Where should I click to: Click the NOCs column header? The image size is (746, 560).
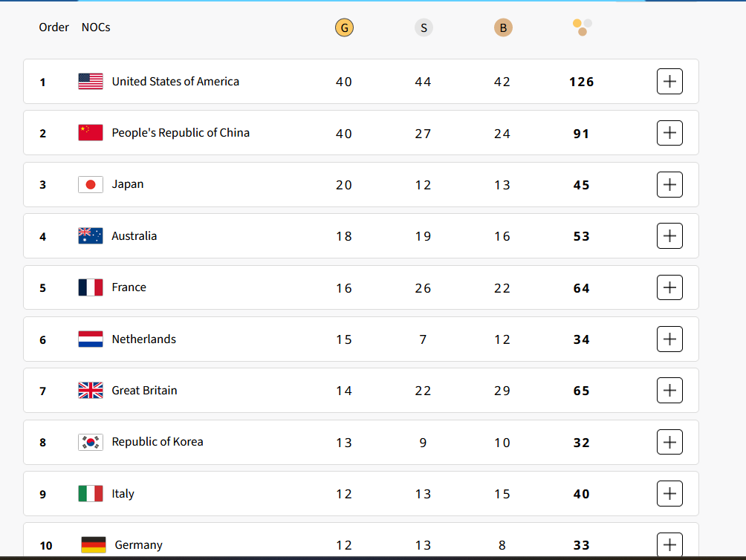96,27
